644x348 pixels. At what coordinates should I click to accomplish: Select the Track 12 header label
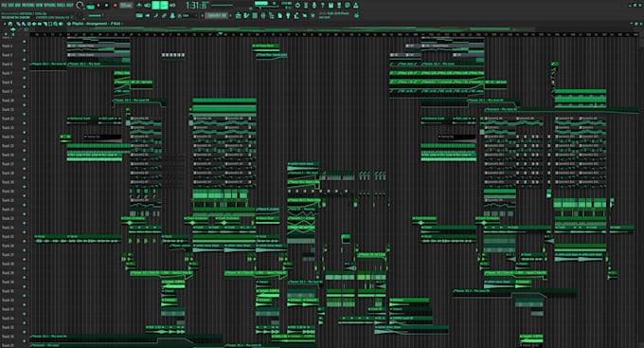8,119
